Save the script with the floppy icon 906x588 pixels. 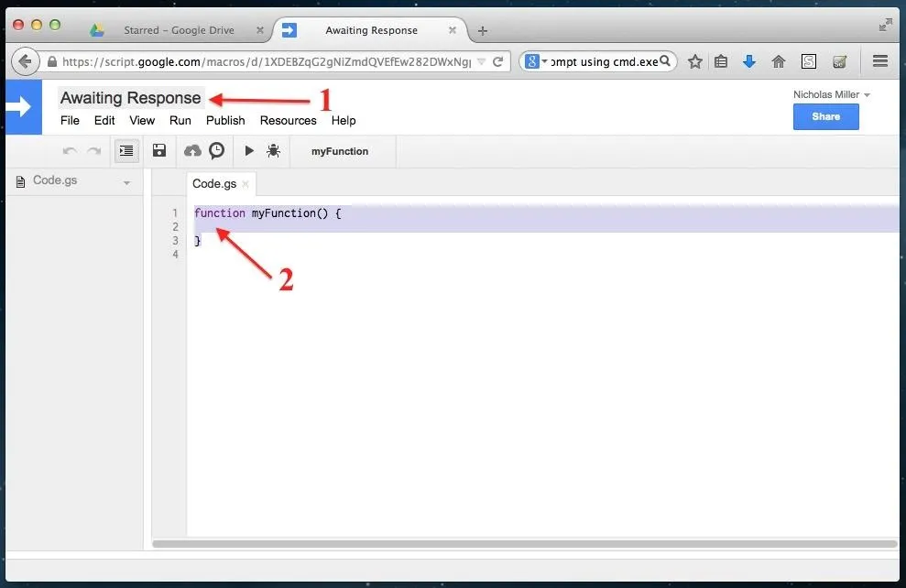coord(158,151)
